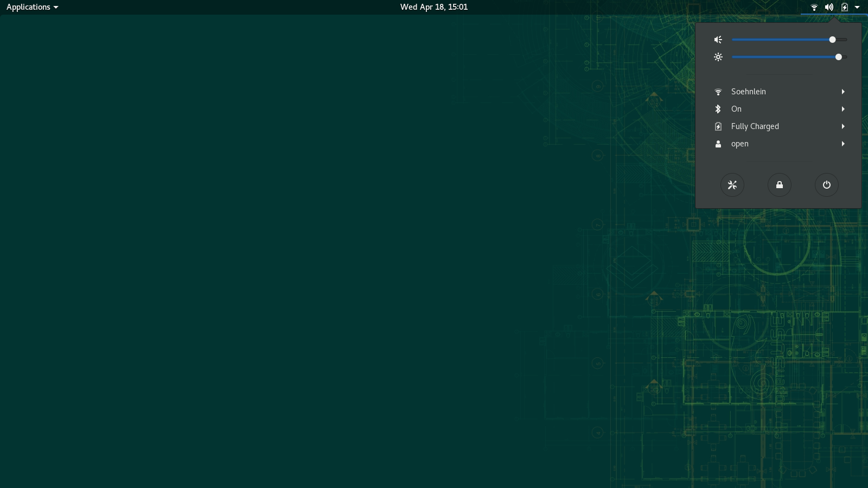Open the settings tools icon button

(x=732, y=185)
